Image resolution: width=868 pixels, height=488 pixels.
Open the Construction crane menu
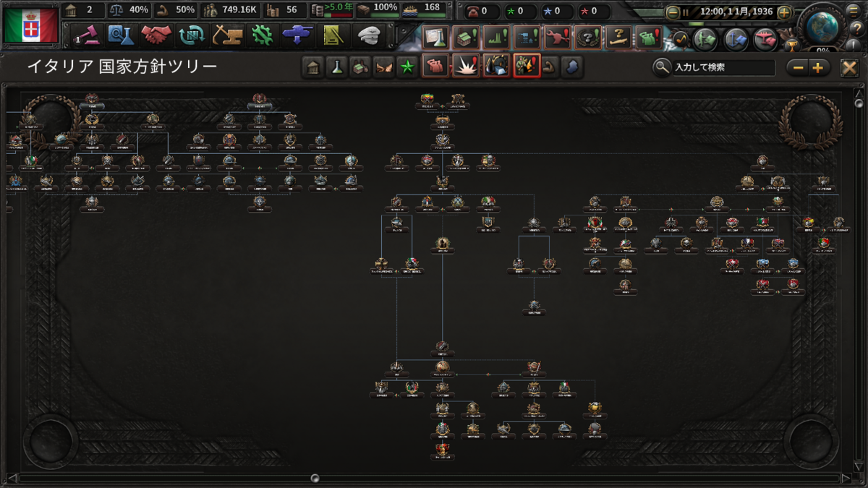coord(226,34)
